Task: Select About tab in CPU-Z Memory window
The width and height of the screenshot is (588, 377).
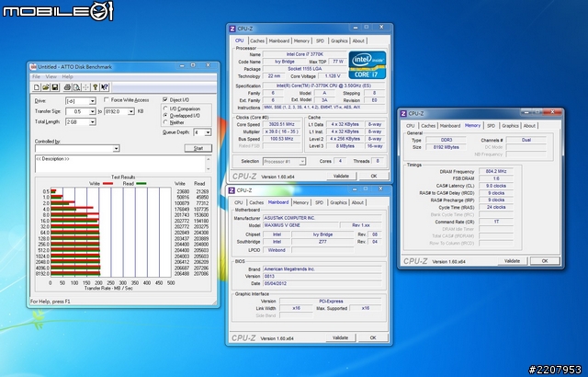Action: coord(529,126)
